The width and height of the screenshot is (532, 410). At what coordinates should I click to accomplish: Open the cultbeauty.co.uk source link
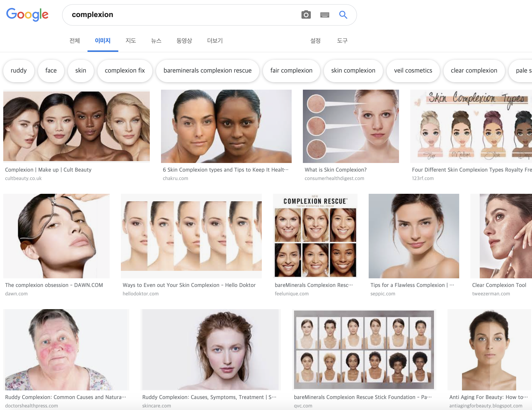click(23, 178)
